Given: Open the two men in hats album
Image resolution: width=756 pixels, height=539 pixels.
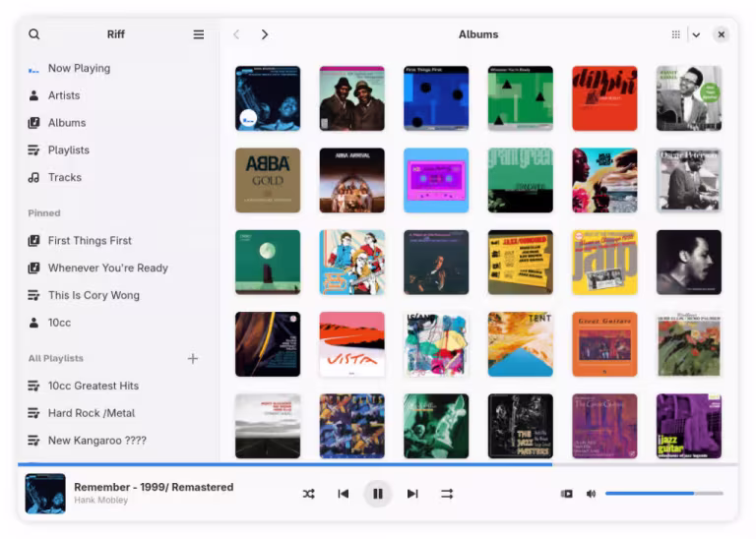Looking at the screenshot, I should (352, 98).
